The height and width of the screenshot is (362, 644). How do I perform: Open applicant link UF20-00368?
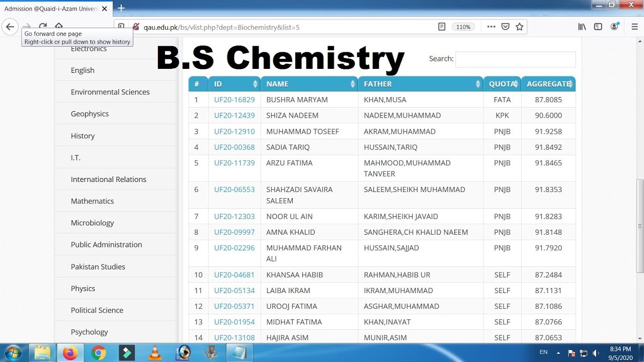pos(234,147)
